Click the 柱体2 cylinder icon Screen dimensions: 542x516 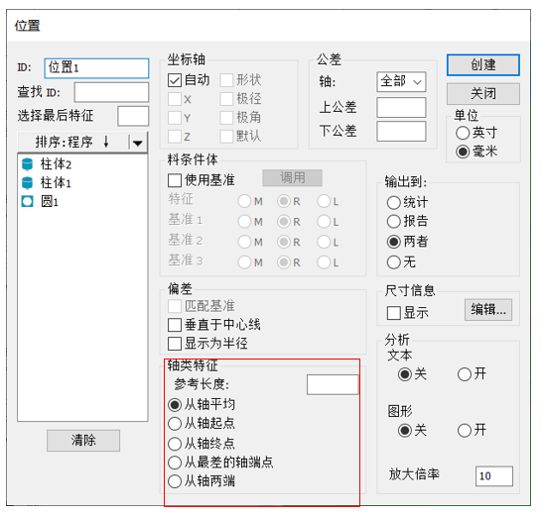click(27, 164)
